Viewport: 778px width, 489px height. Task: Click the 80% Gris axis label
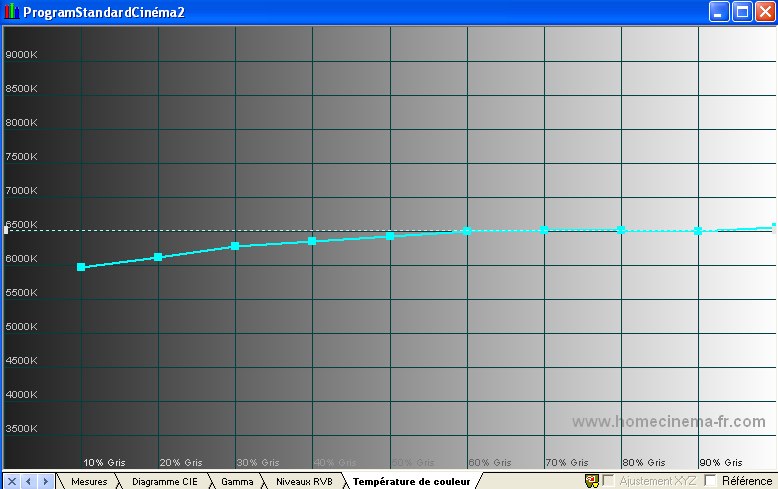click(x=644, y=462)
